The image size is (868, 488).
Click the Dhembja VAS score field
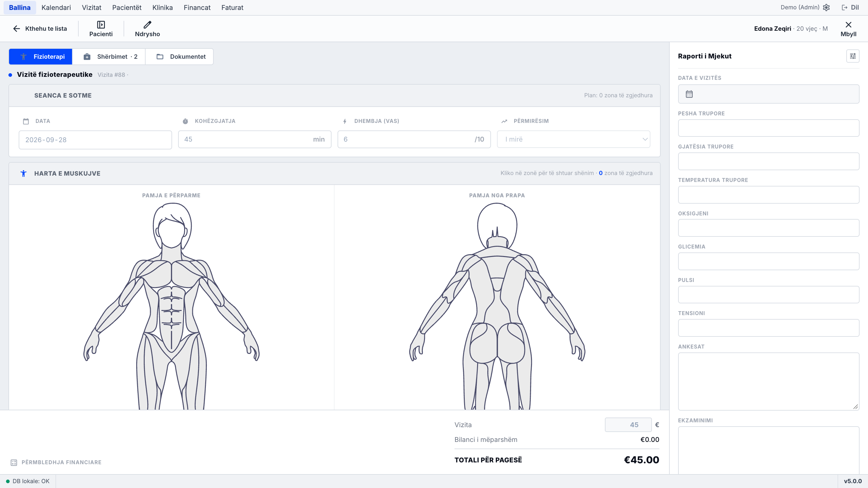pos(414,139)
